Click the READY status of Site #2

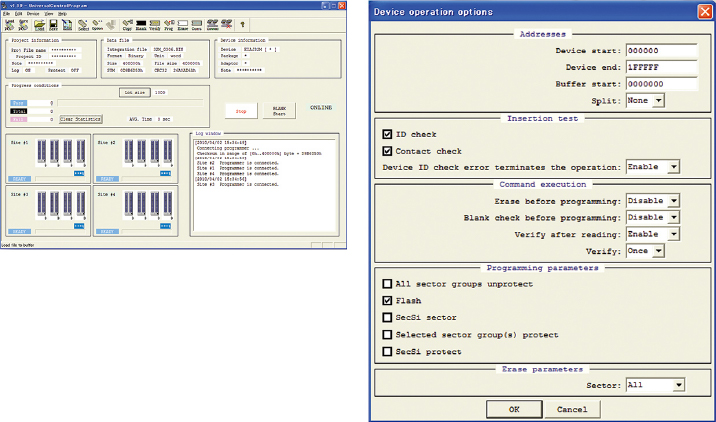point(107,179)
